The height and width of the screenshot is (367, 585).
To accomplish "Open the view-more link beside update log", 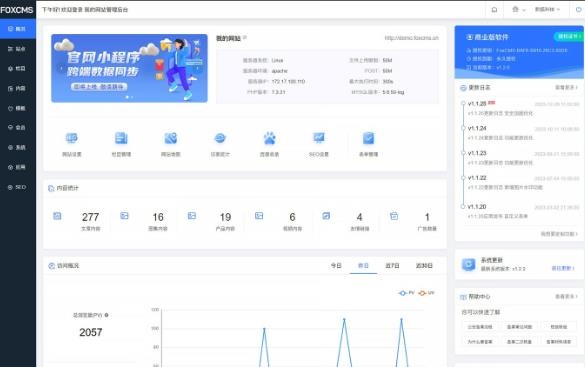I will (x=566, y=87).
